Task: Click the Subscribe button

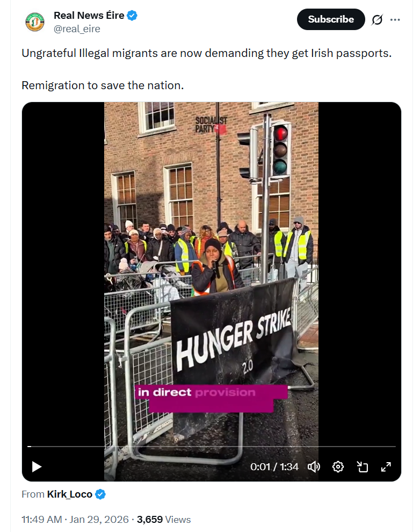Action: pyautogui.click(x=331, y=19)
